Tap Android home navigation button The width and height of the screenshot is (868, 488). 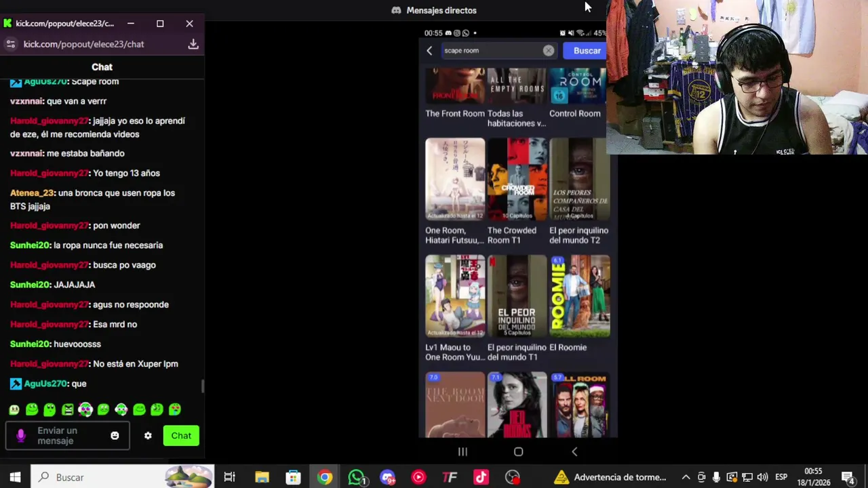(x=518, y=451)
